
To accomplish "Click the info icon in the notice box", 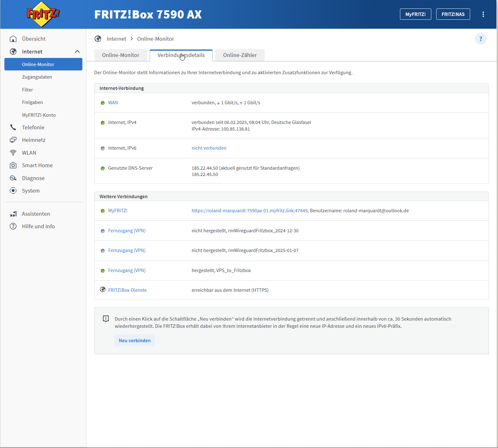I will pyautogui.click(x=106, y=319).
